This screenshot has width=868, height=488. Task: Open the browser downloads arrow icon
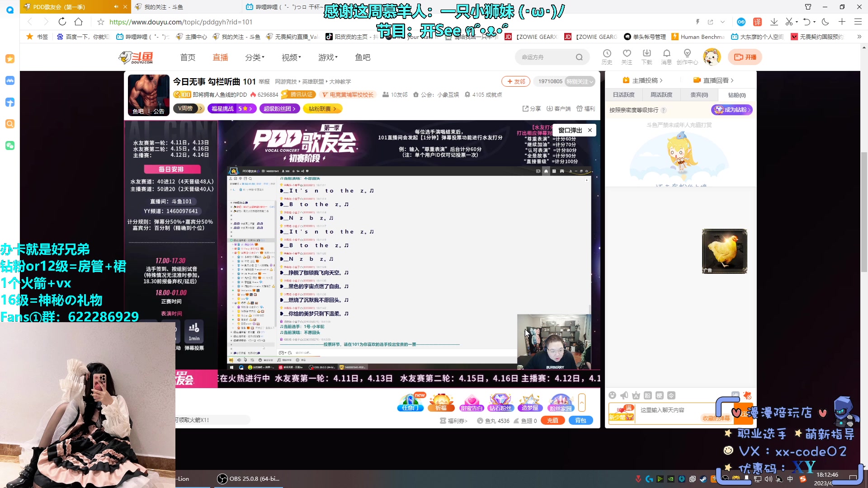coord(774,22)
